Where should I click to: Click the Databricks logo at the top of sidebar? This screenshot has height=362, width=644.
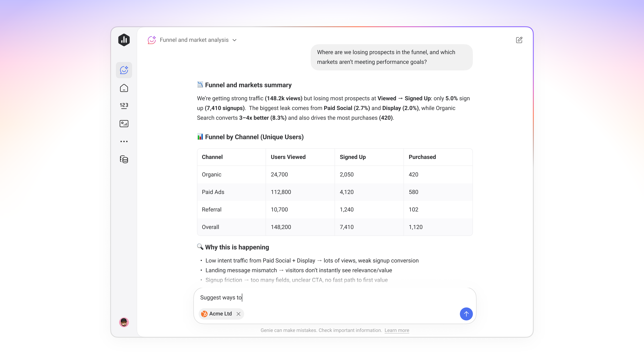click(124, 40)
